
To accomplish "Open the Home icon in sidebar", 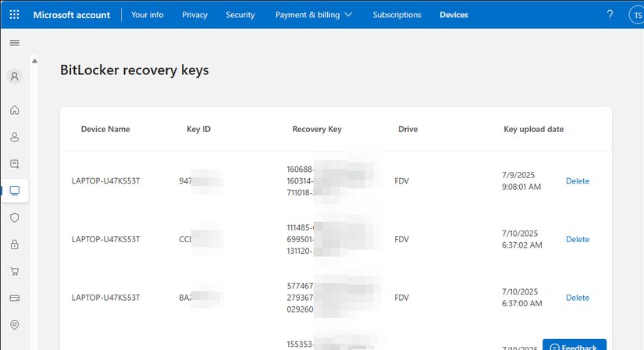I will (x=14, y=110).
